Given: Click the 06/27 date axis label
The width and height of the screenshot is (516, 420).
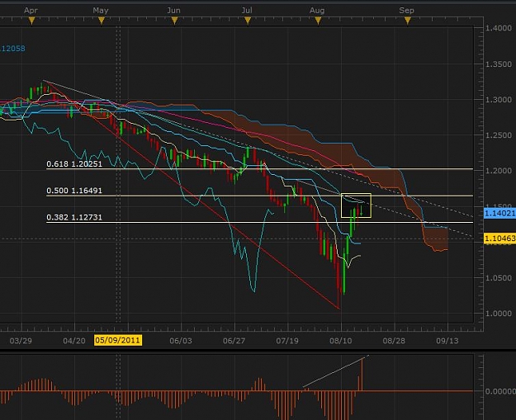Looking at the screenshot, I should click(234, 341).
